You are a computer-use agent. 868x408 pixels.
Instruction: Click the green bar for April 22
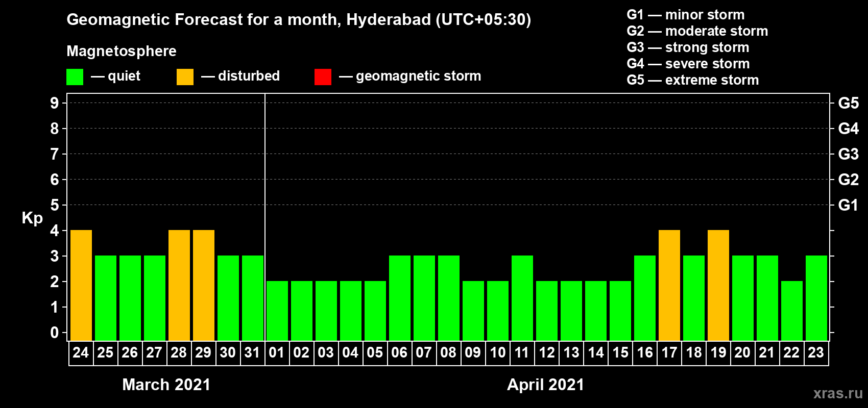[x=792, y=311]
